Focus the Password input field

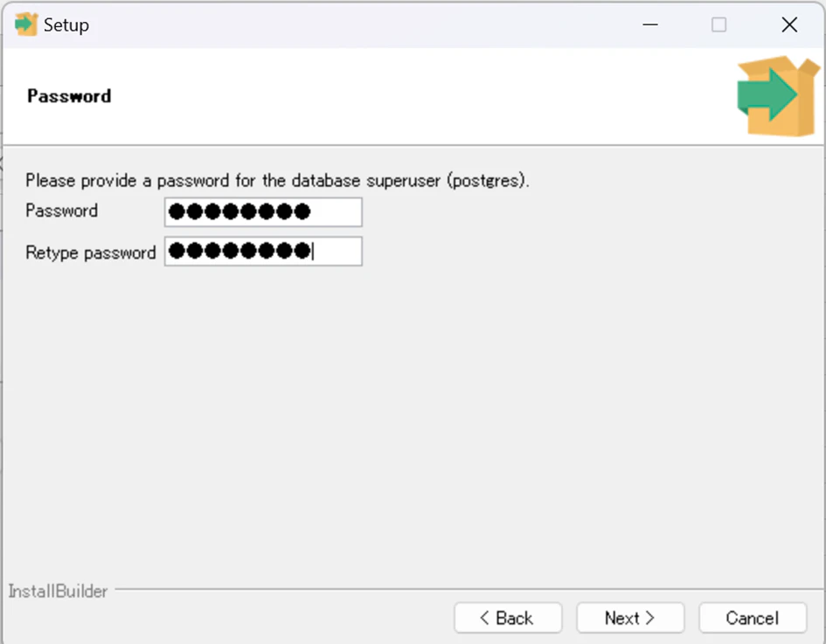pyautogui.click(x=263, y=211)
